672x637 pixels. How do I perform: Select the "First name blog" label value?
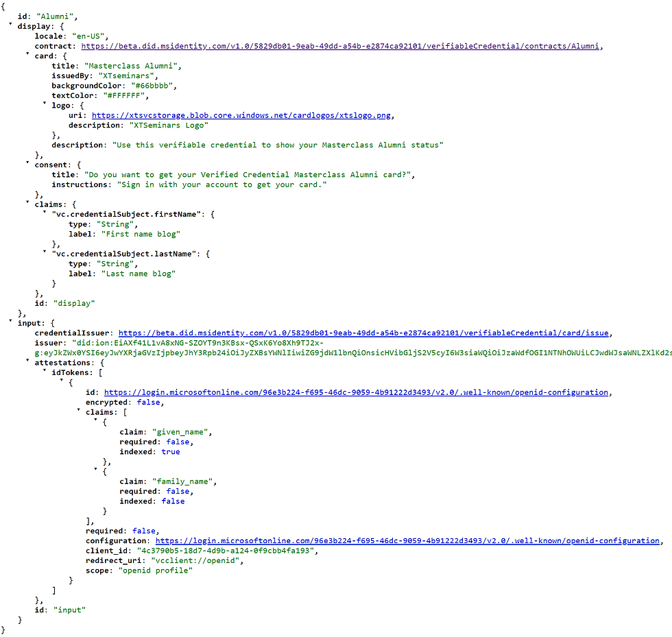(141, 234)
